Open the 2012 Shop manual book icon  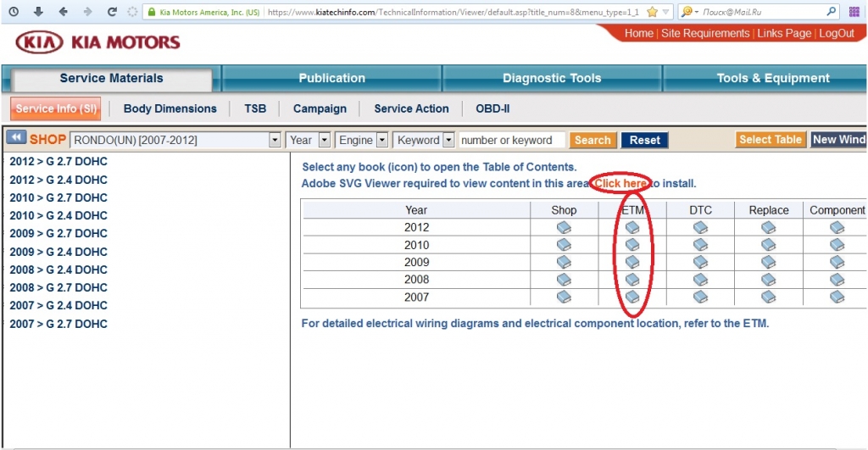(x=564, y=227)
